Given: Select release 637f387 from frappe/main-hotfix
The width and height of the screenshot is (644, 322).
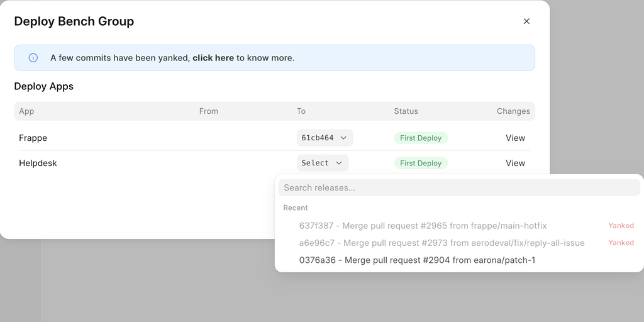Looking at the screenshot, I should [x=423, y=226].
